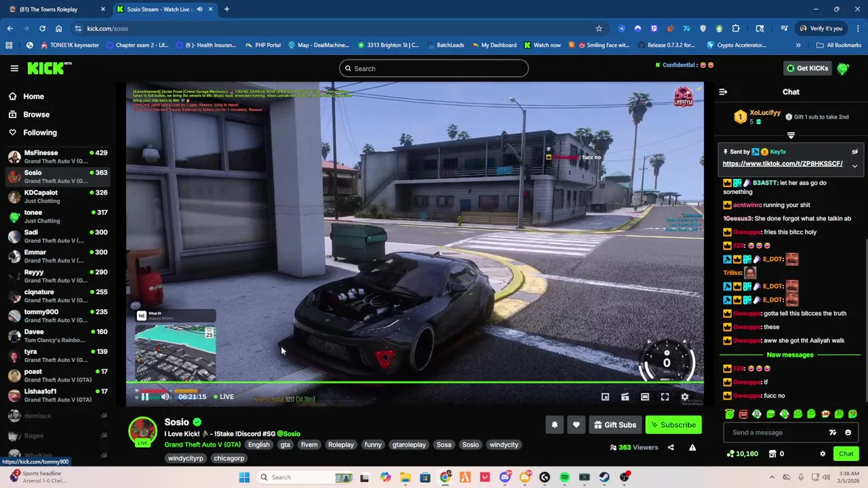Open the pinned TikTok link
Viewport: 868px width, 488px height.
coord(783,164)
